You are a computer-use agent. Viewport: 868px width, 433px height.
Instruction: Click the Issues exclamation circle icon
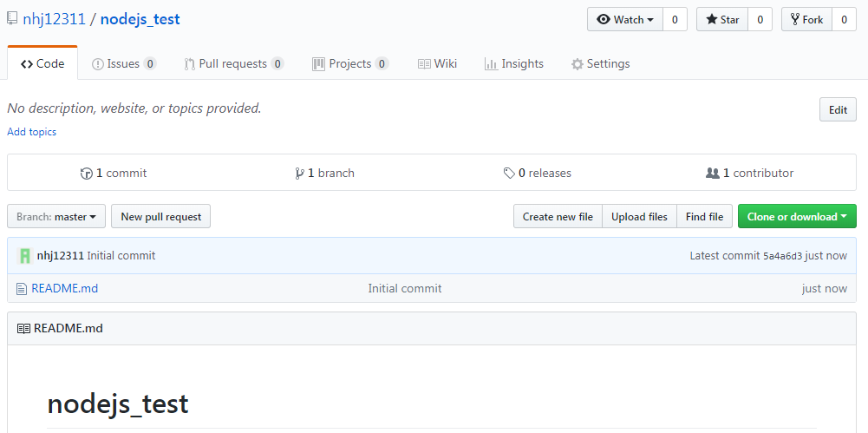97,64
